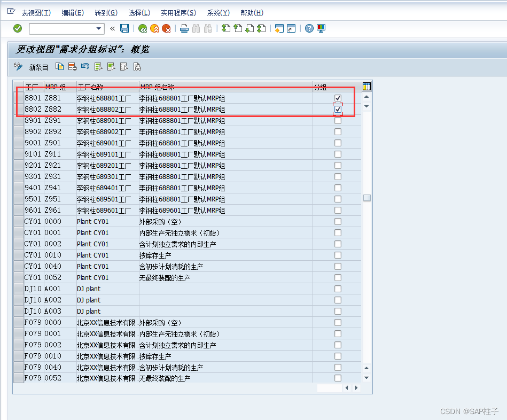Check grouping checkbox for 8901 Z891

pos(338,121)
